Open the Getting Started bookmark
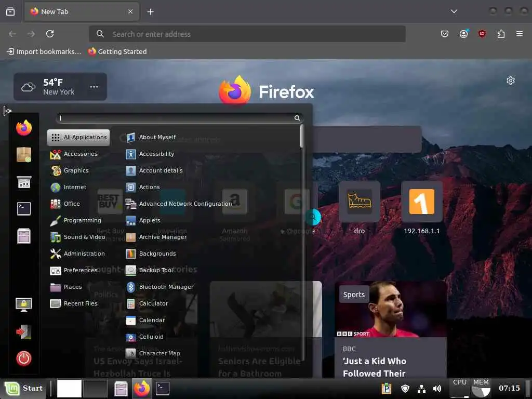Image resolution: width=532 pixels, height=399 pixels. point(117,51)
